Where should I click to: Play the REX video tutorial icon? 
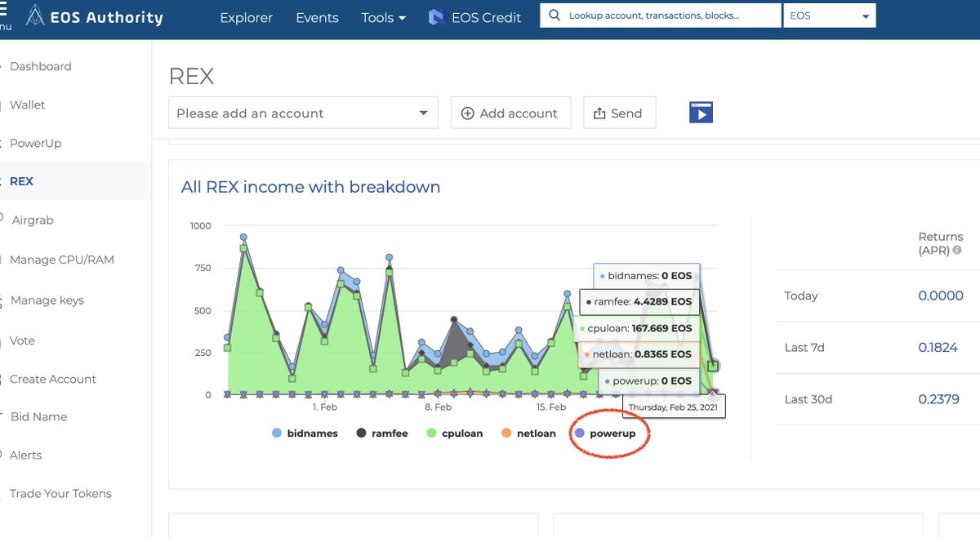pos(701,112)
